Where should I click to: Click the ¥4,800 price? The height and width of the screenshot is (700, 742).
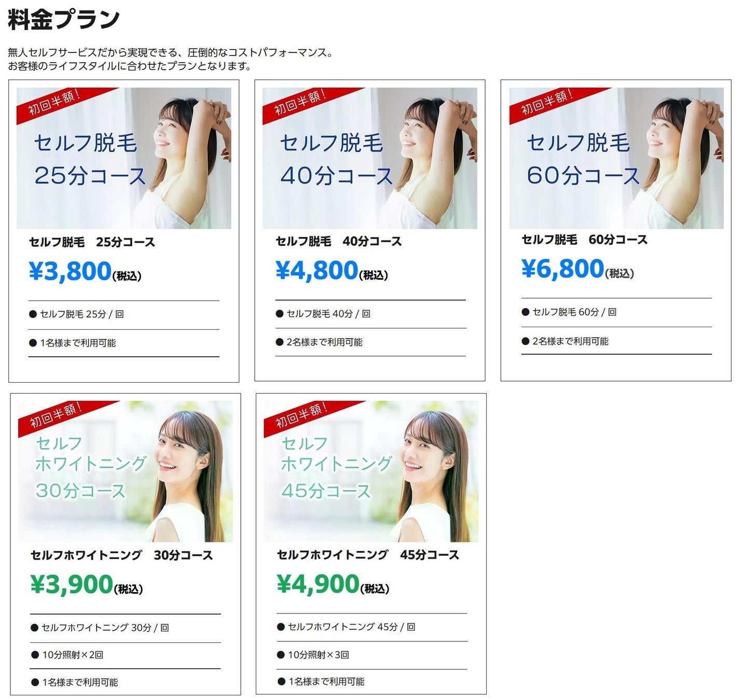[x=332, y=271]
